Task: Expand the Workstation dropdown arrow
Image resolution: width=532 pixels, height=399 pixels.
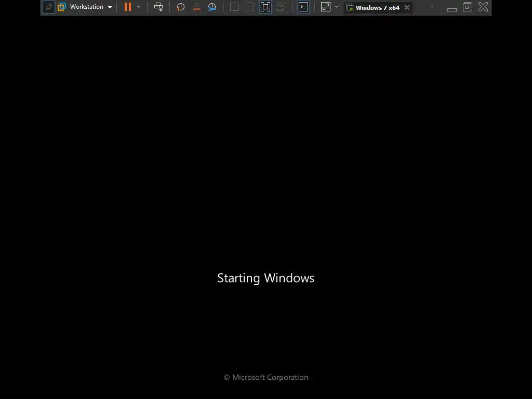Action: point(110,7)
